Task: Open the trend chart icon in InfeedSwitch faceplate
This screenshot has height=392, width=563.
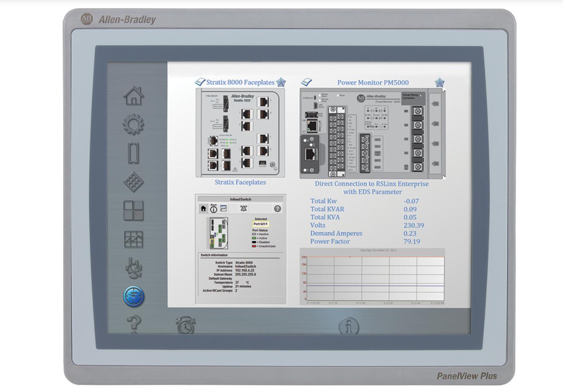Action: (x=223, y=209)
